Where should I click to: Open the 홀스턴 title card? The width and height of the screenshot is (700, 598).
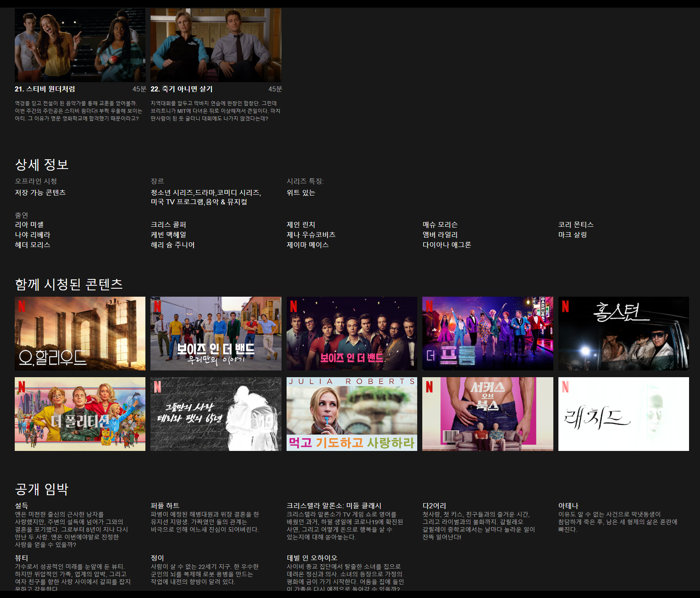[624, 333]
